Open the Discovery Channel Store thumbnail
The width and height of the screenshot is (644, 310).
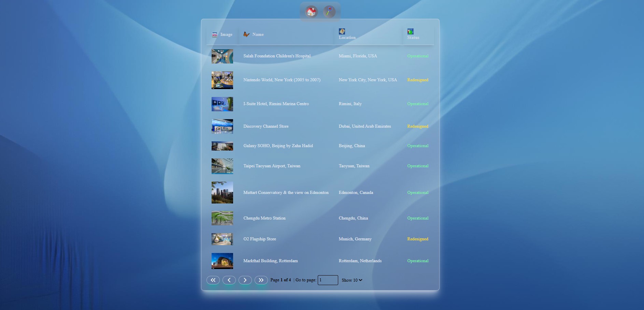pos(222,126)
